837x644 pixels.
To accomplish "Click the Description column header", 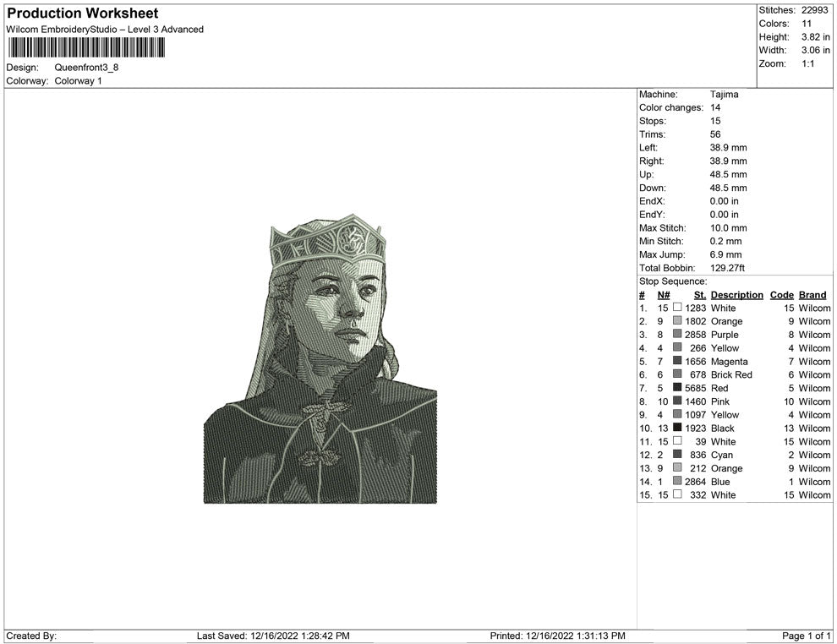I will point(736,295).
